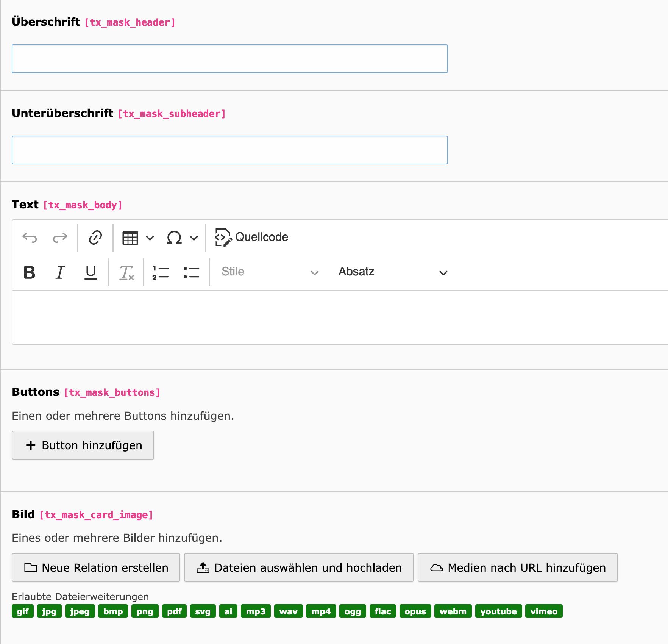Click Dateien auswählen und hochladen button

point(299,567)
